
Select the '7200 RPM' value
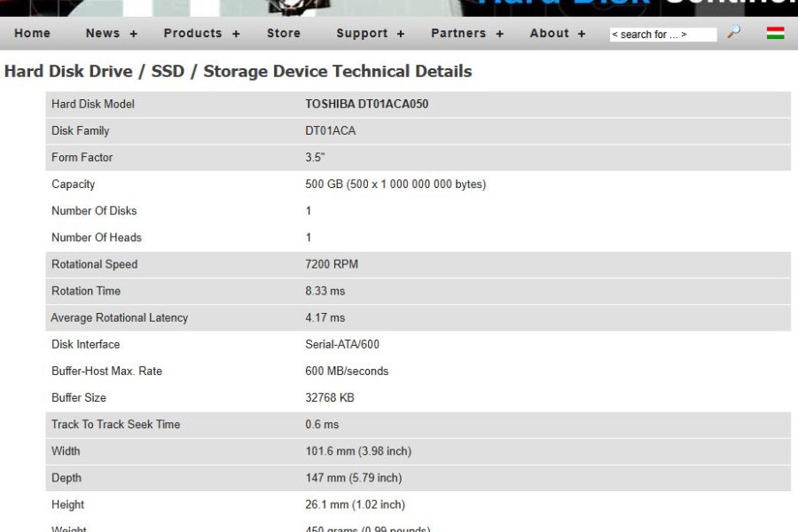coord(332,264)
